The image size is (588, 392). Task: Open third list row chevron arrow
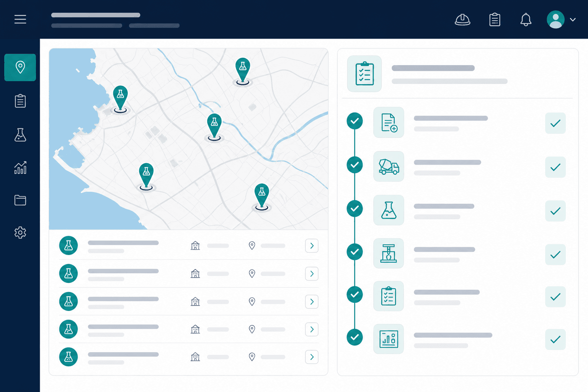(x=312, y=302)
